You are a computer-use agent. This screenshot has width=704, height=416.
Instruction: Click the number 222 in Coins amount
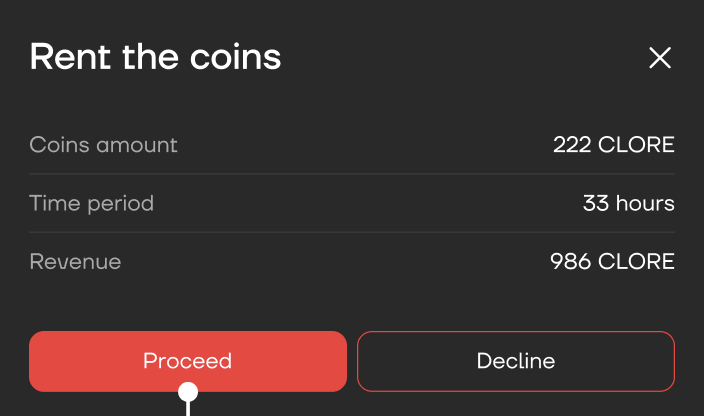(571, 145)
